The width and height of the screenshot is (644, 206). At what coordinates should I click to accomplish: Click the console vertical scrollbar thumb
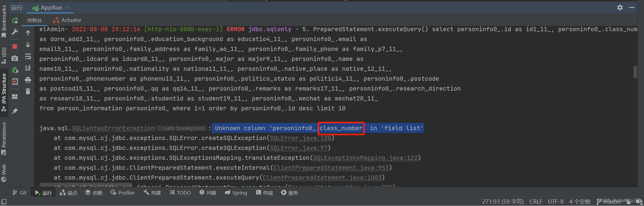tap(635, 72)
